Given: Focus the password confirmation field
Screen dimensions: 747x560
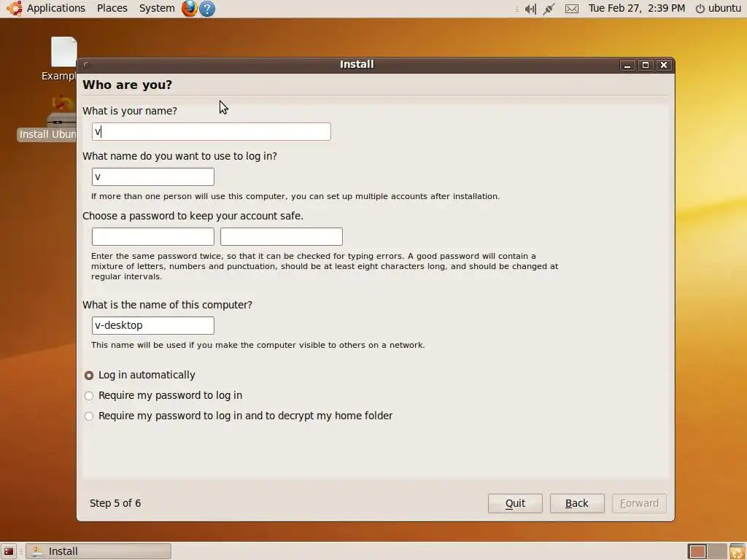Looking at the screenshot, I should coord(282,237).
